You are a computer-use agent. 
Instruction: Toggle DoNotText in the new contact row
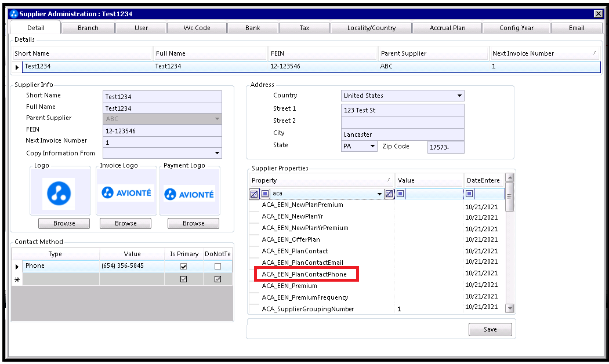tap(218, 279)
